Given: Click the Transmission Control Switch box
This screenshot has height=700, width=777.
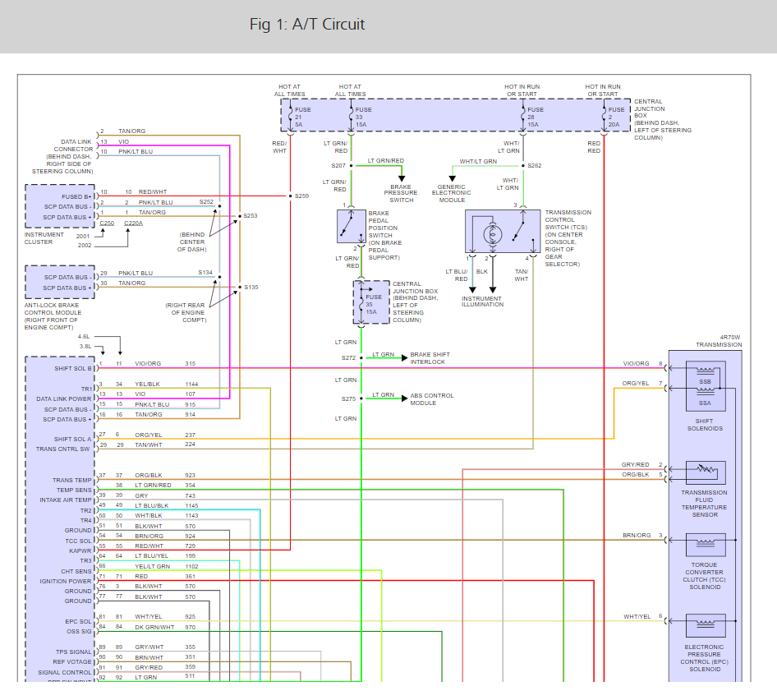Looking at the screenshot, I should [503, 231].
